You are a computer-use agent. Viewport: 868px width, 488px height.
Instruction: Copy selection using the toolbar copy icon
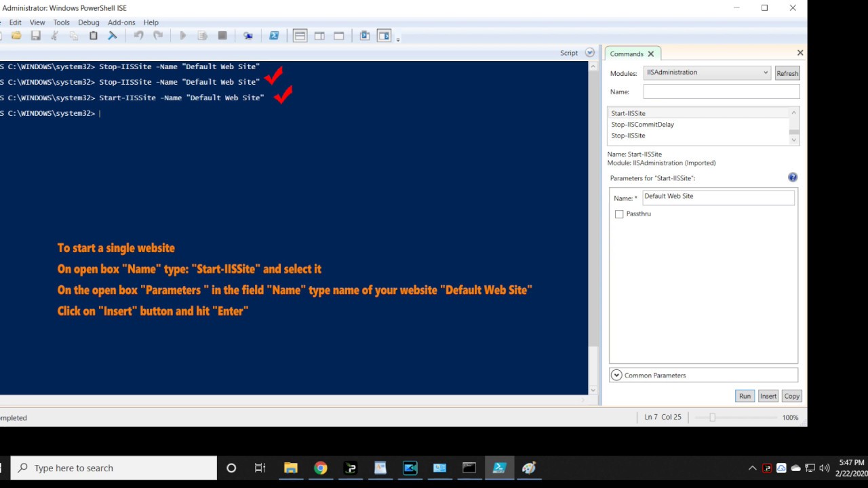(74, 36)
